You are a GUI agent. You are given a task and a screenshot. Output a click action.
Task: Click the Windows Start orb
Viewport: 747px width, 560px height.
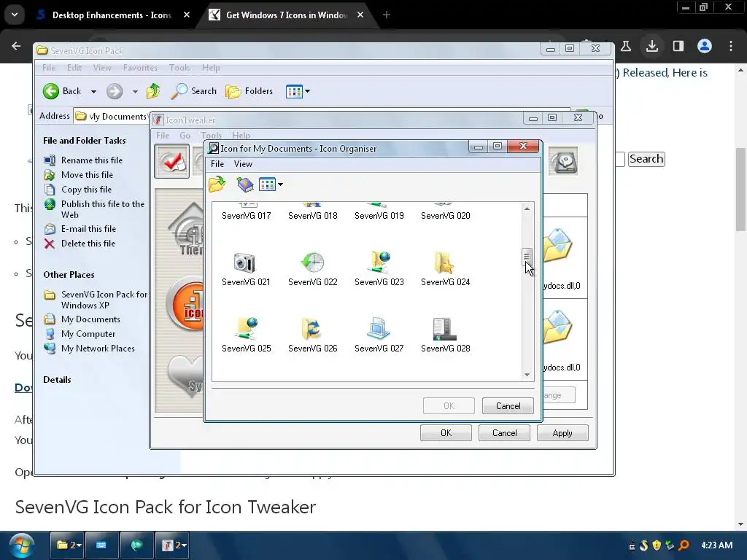(21, 545)
